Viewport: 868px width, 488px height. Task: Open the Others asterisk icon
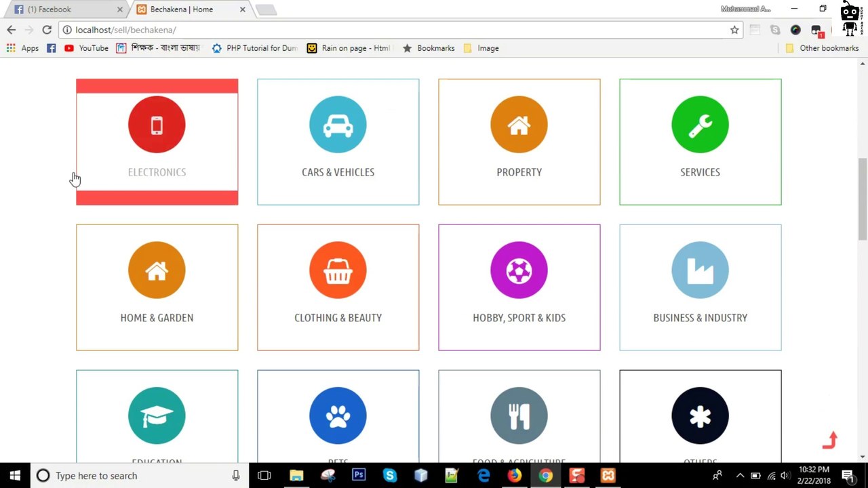click(700, 416)
